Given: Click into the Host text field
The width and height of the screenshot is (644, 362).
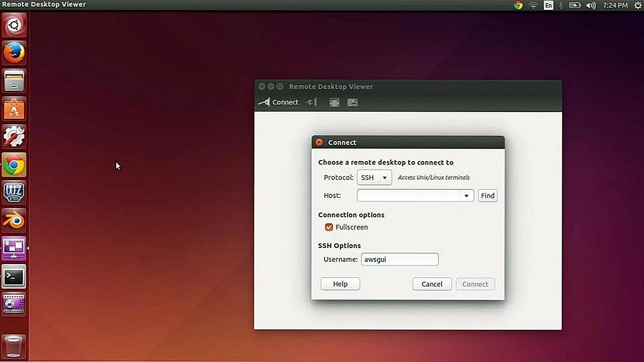Looking at the screenshot, I should click(x=408, y=195).
